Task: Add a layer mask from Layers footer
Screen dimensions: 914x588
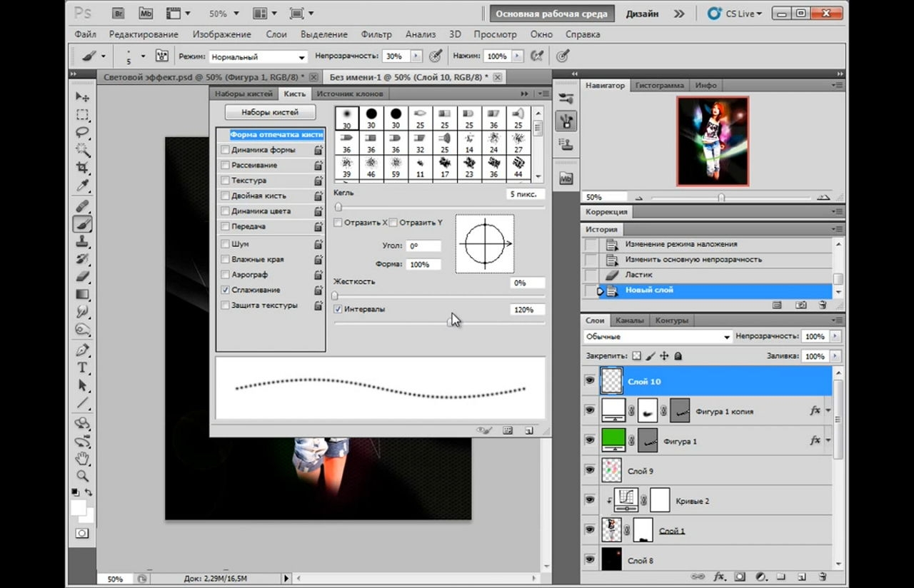Action: point(740,577)
